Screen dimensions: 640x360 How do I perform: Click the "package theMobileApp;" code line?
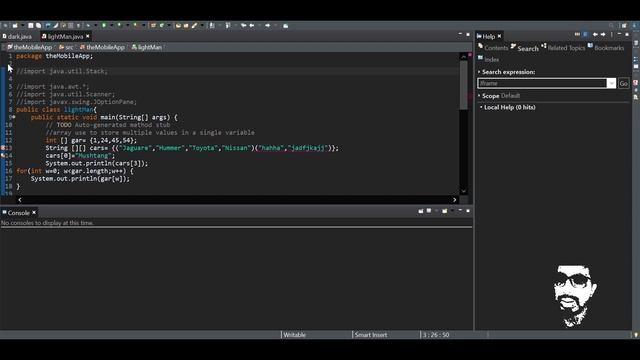click(55, 56)
